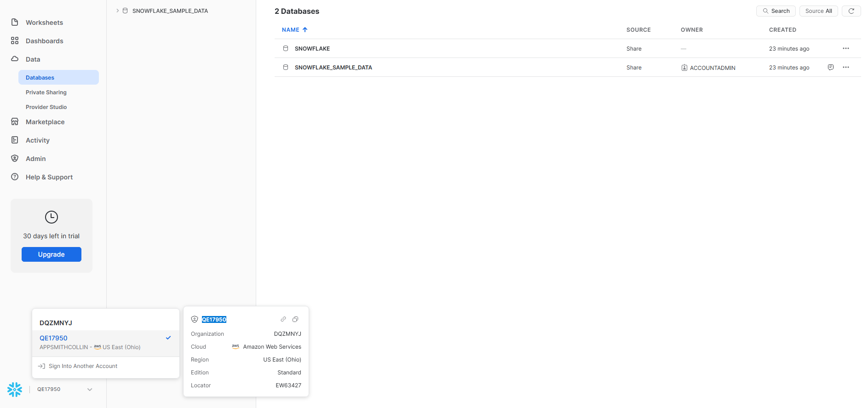868x408 pixels.
Task: Click highlighted QE17950 text in account card
Action: pyautogui.click(x=214, y=320)
